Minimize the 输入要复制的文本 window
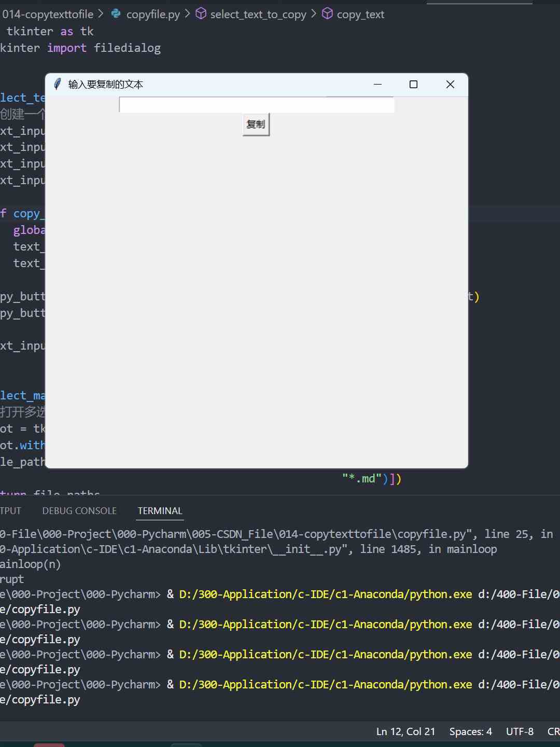Viewport: 560px width, 747px height. (377, 84)
